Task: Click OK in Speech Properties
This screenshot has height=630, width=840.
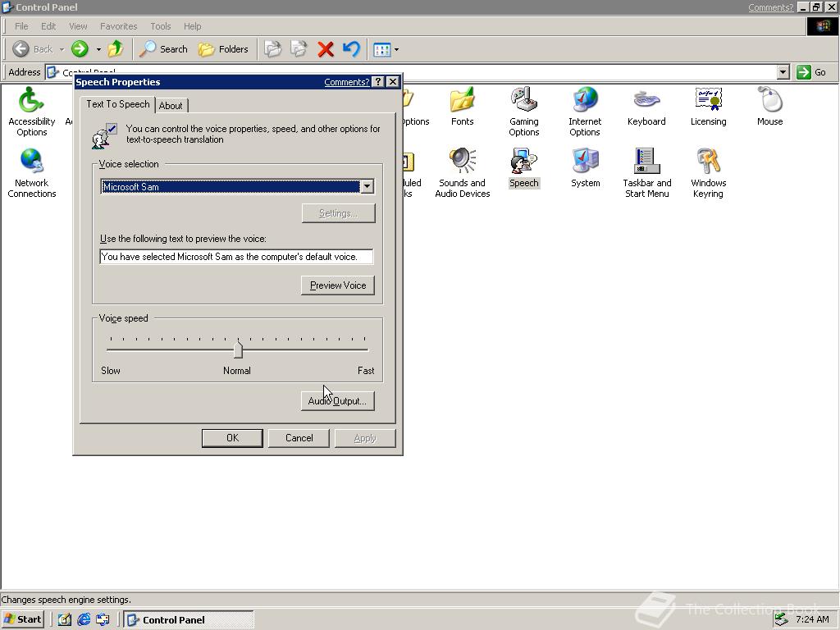Action: point(232,438)
